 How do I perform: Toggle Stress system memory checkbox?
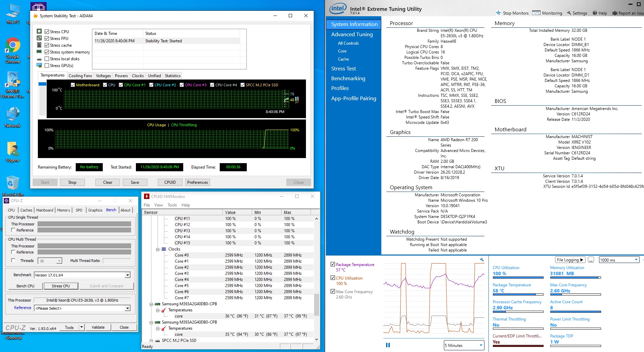(47, 52)
